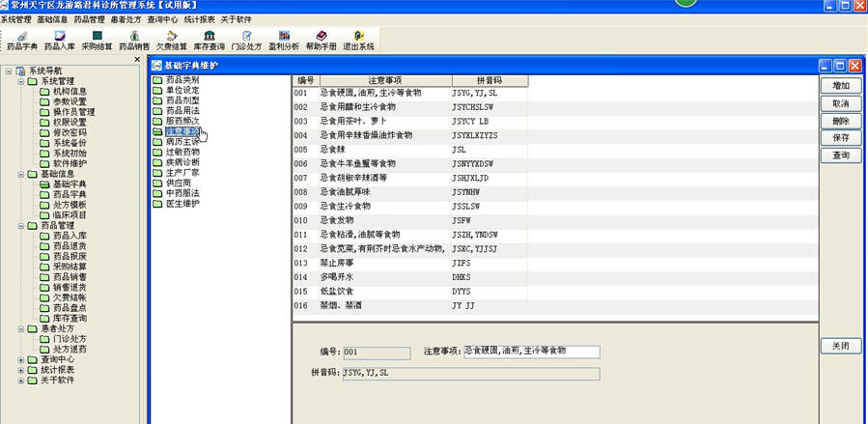Select the 服药频次 dictionary folder

[x=177, y=121]
